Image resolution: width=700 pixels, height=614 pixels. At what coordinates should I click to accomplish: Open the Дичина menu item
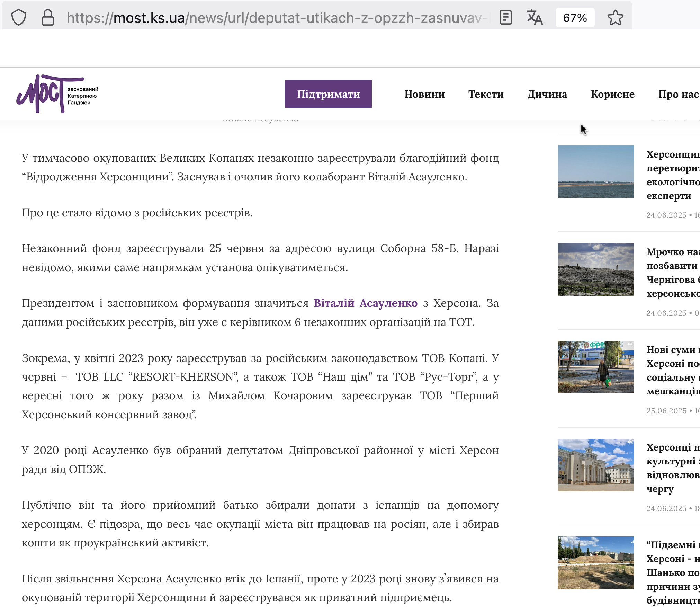pos(547,94)
